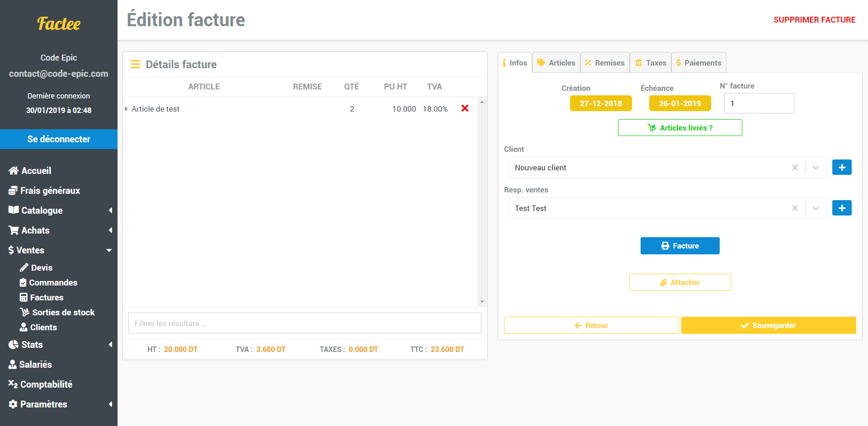868x426 pixels.
Task: Click the Filtrer les résultats input field
Action: click(x=304, y=323)
